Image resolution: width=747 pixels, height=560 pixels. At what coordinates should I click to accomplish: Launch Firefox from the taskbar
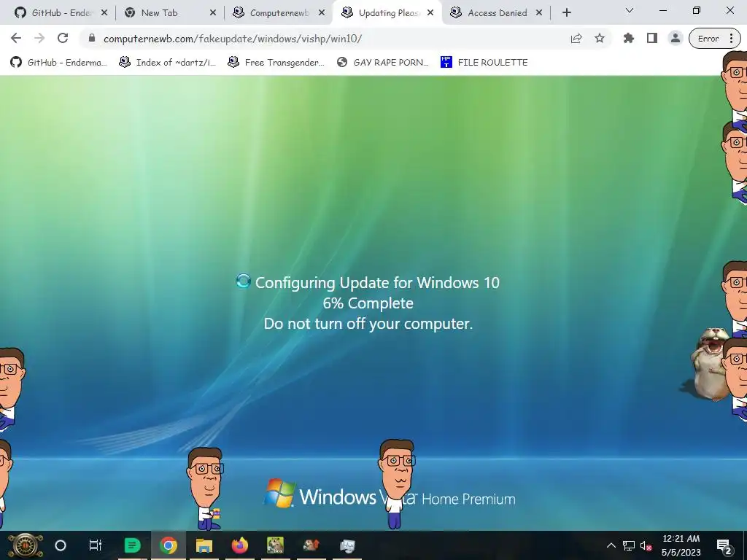pyautogui.click(x=239, y=545)
